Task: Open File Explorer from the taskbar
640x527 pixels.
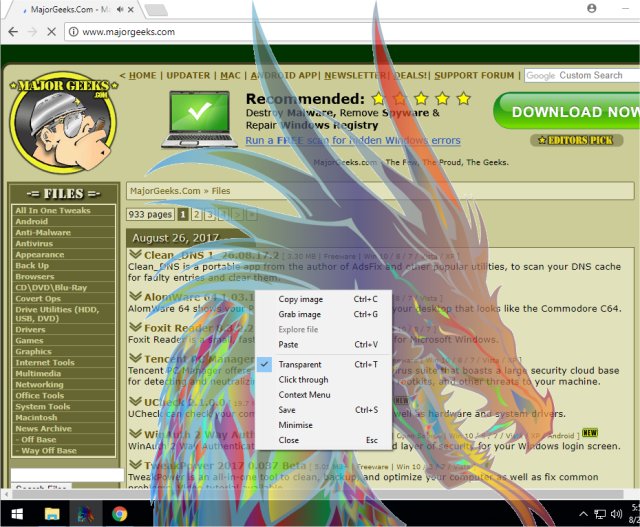Action: pos(52,514)
